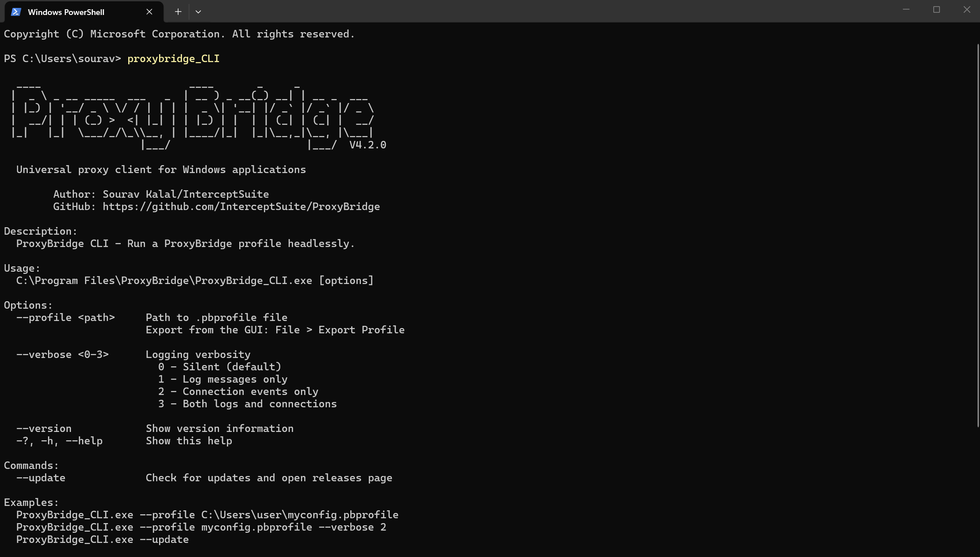Select the Windows PowerShell tab
980x557 pixels.
coord(84,12)
